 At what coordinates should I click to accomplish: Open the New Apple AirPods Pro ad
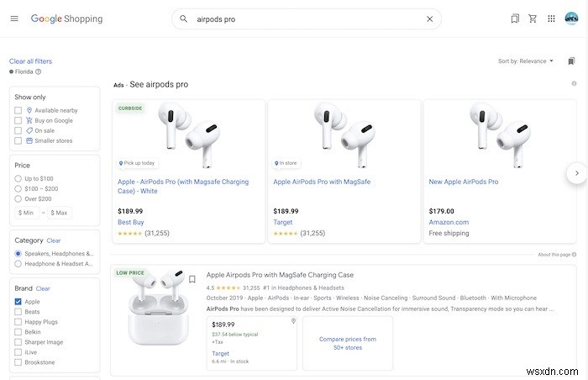pyautogui.click(x=464, y=182)
